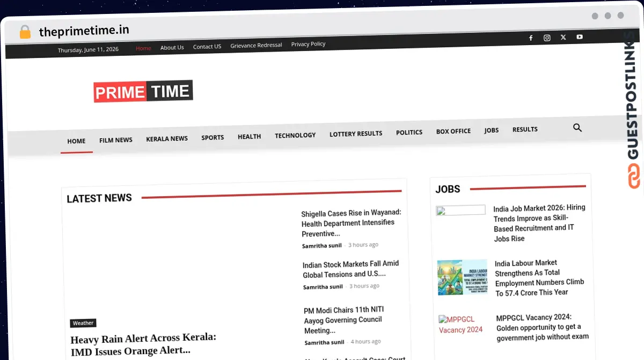Screen dimensions: 644x360
Task: Click the padlock icon beside the URL
Action: pos(25,32)
